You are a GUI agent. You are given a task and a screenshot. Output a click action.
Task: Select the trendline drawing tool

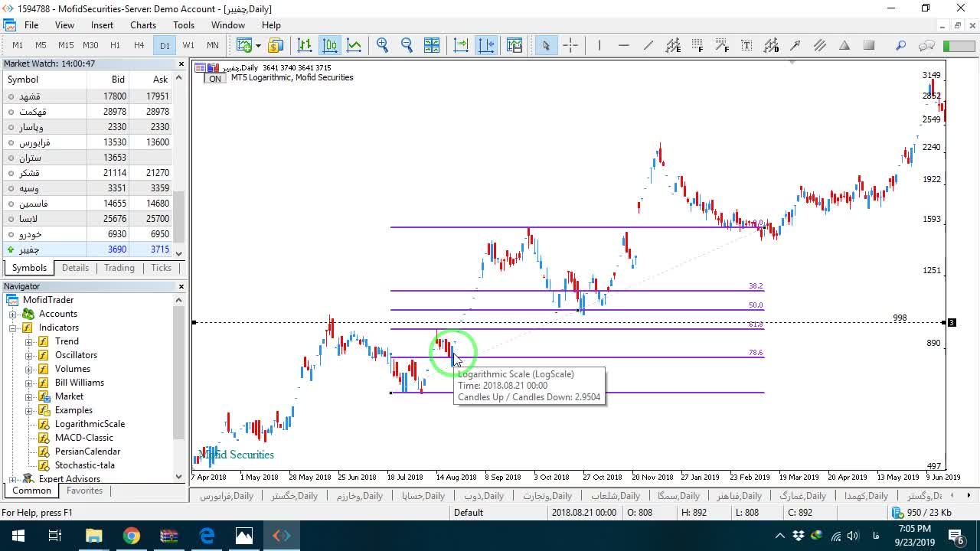pyautogui.click(x=648, y=45)
